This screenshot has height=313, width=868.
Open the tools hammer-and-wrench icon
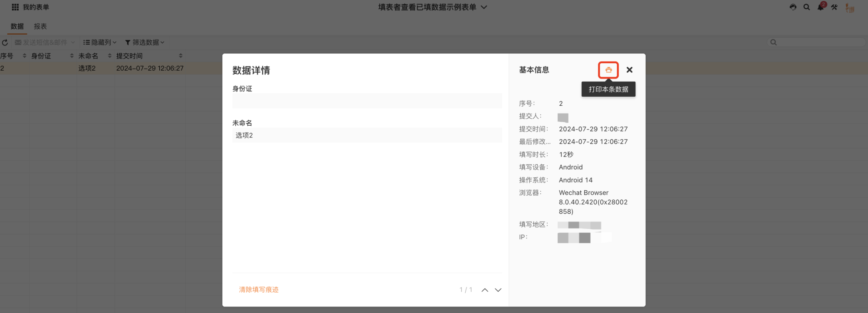coord(834,7)
